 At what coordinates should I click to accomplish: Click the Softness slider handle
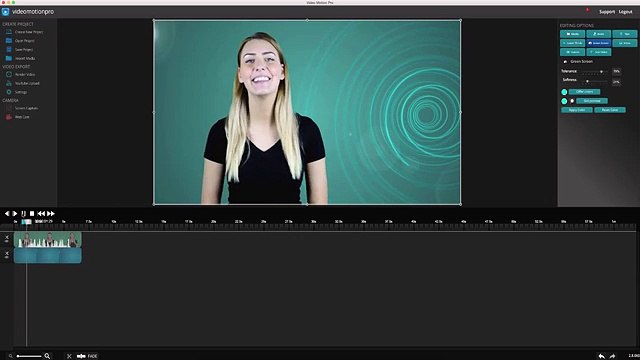(x=587, y=81)
